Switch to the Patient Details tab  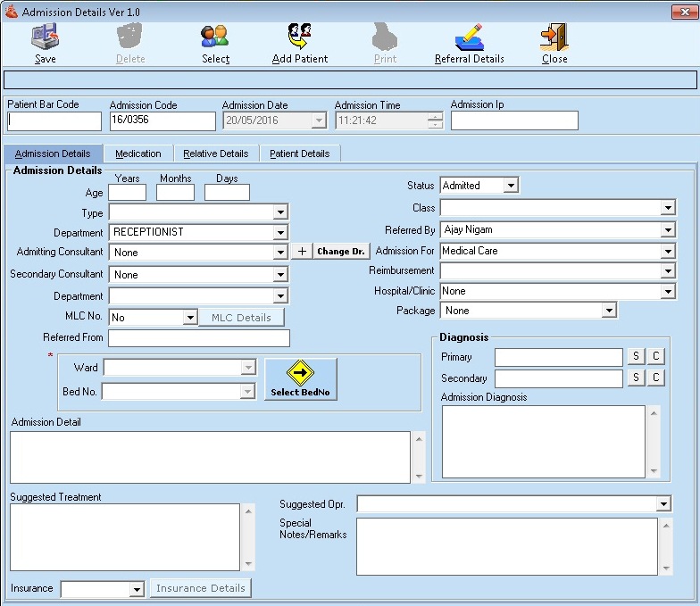(299, 154)
